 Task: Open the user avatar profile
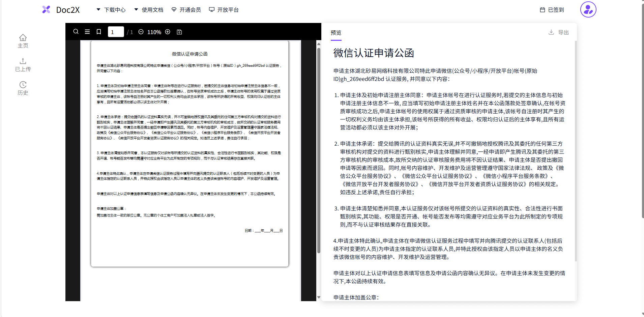point(588,9)
